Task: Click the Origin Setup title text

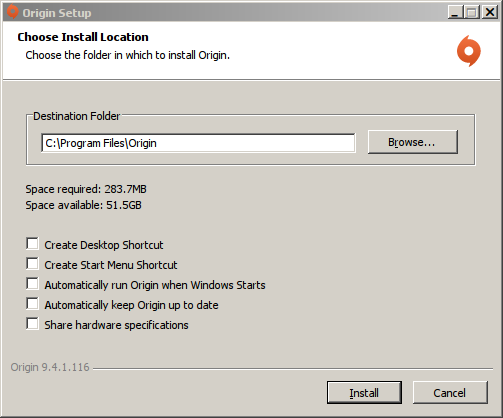Action: (57, 13)
